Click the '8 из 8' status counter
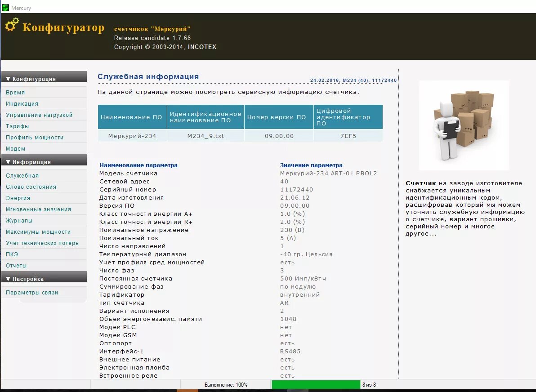Viewport: 536px width, 392px height. pos(369,385)
